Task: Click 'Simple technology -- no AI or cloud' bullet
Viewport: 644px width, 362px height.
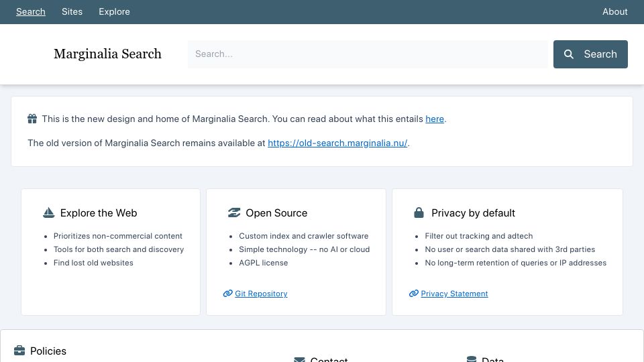Action: pos(305,249)
